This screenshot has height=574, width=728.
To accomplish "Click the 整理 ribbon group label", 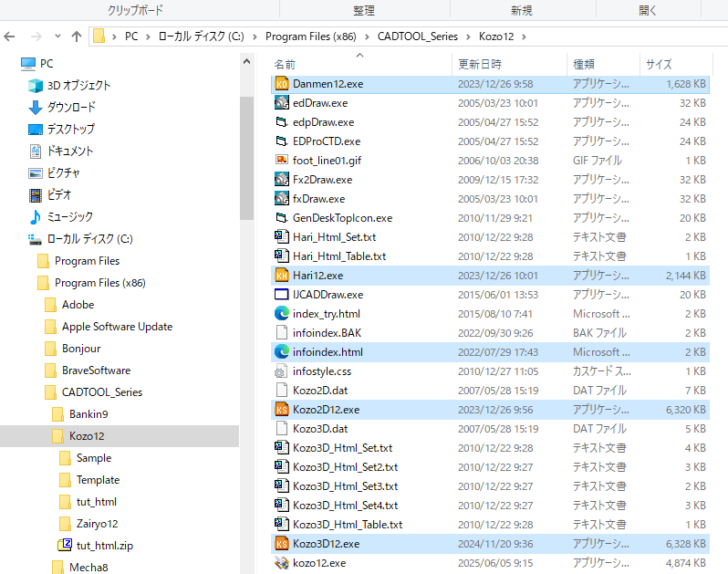I will (363, 11).
